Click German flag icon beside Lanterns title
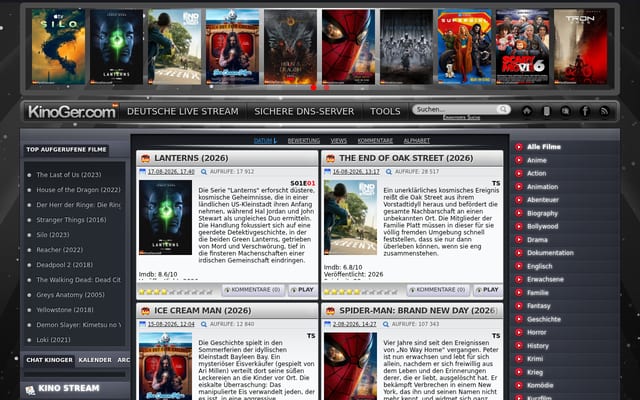 145,158
